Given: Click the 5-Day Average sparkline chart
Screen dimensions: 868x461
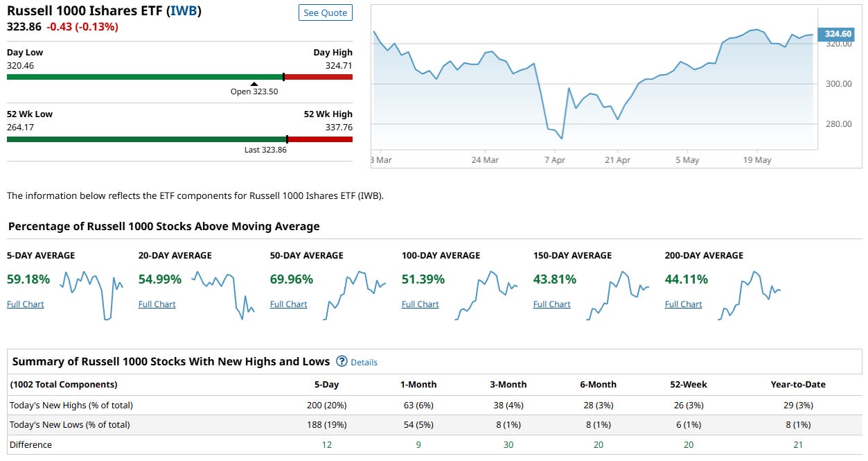Looking at the screenshot, I should [91, 295].
